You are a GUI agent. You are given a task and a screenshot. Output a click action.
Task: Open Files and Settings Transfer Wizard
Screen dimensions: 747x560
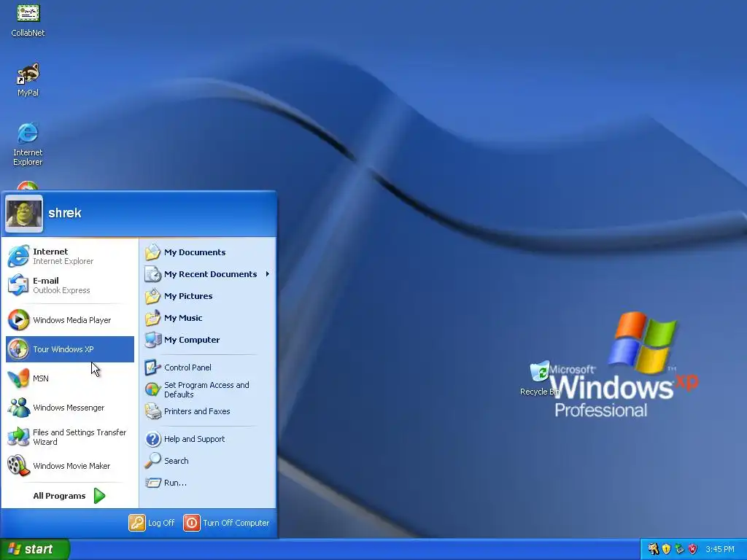70,437
